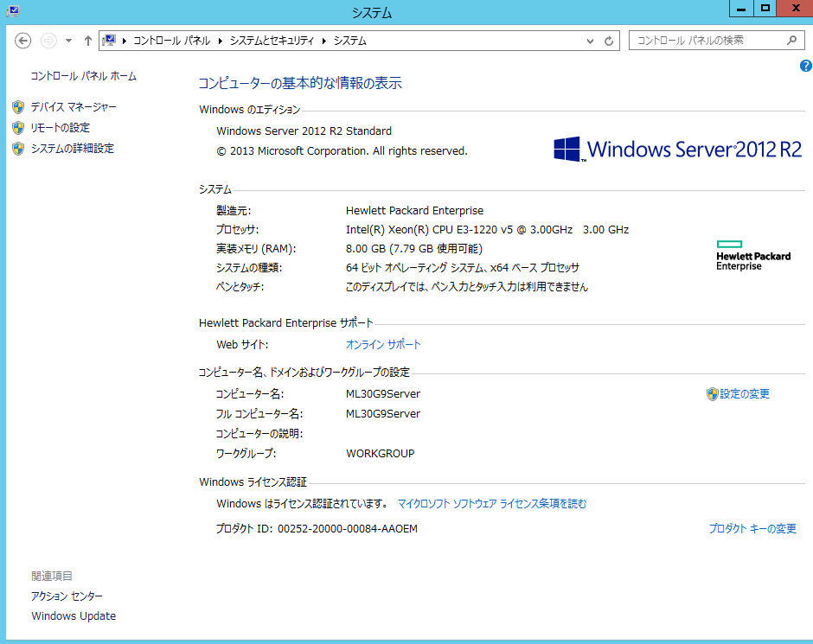Click プロダクト キーの変更 link
The image size is (813, 644).
point(752,528)
